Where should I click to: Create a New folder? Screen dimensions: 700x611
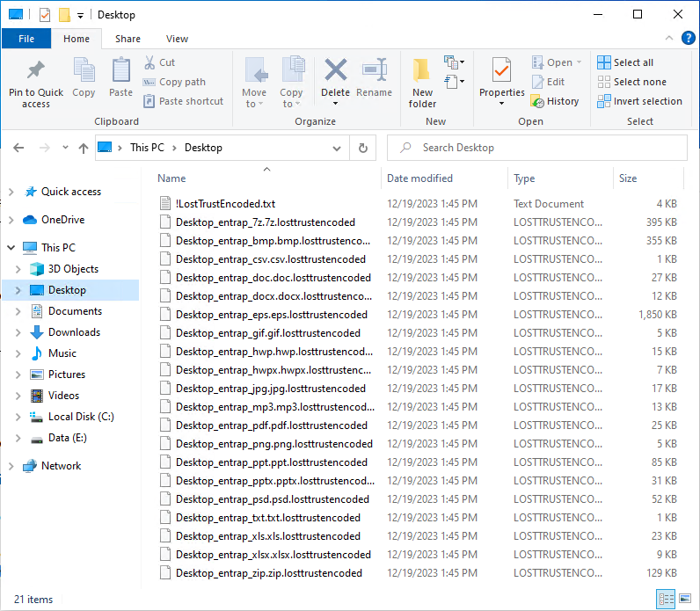coord(422,84)
